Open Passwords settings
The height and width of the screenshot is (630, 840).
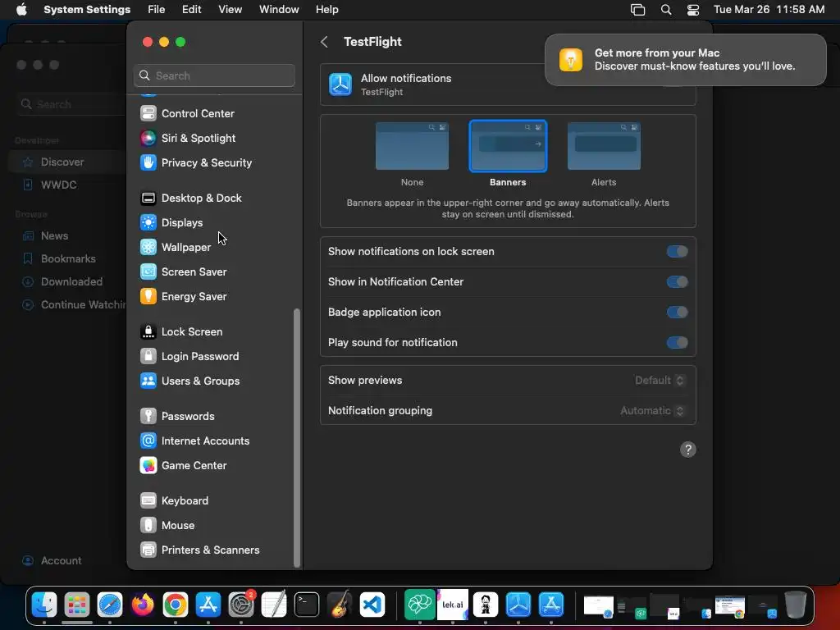pos(177,417)
